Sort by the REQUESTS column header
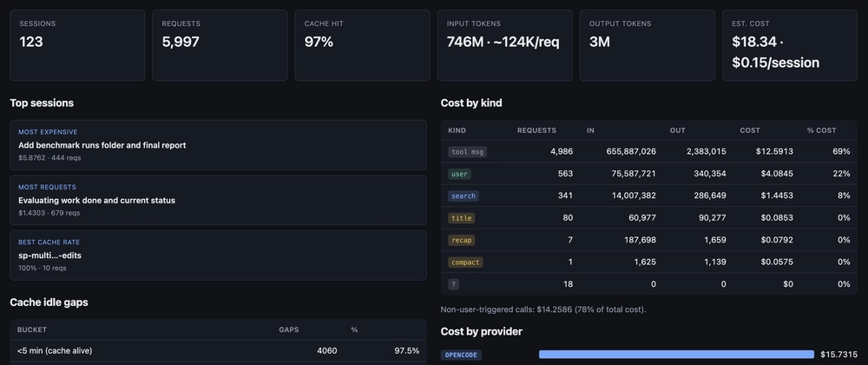The image size is (868, 365). pos(536,130)
